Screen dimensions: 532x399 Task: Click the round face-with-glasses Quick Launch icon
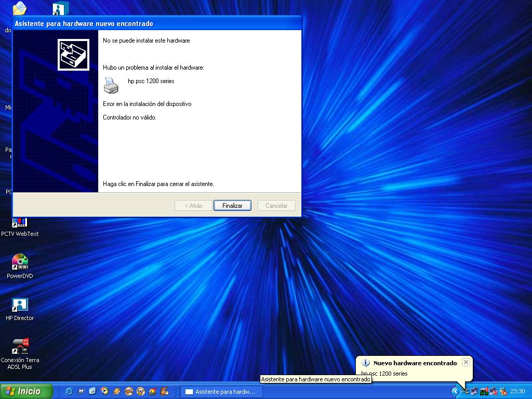[x=140, y=391]
